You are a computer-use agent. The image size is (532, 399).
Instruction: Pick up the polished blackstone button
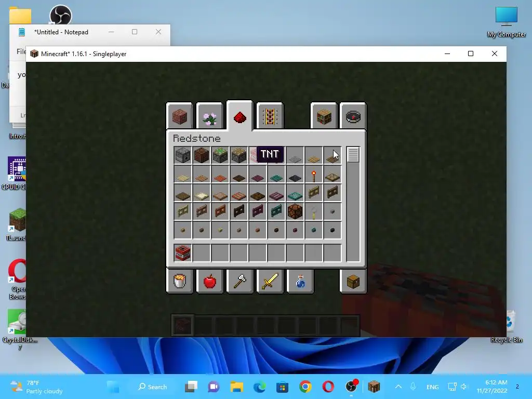point(332,230)
